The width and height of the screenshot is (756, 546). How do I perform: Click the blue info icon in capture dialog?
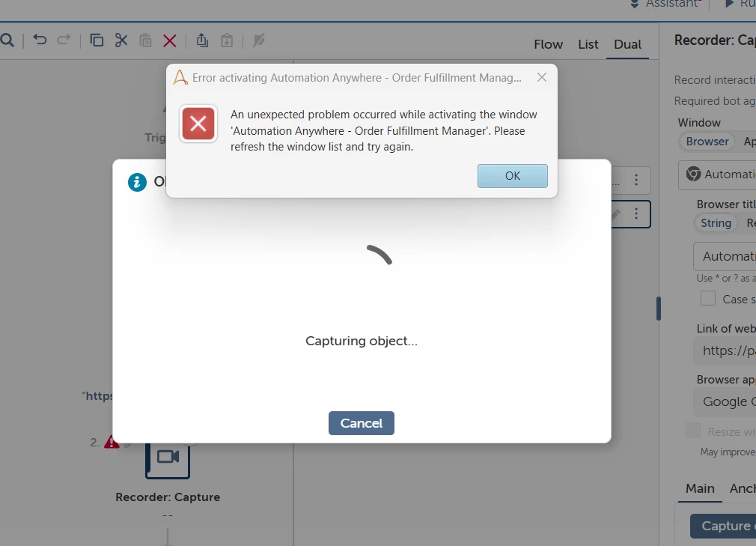tap(137, 182)
